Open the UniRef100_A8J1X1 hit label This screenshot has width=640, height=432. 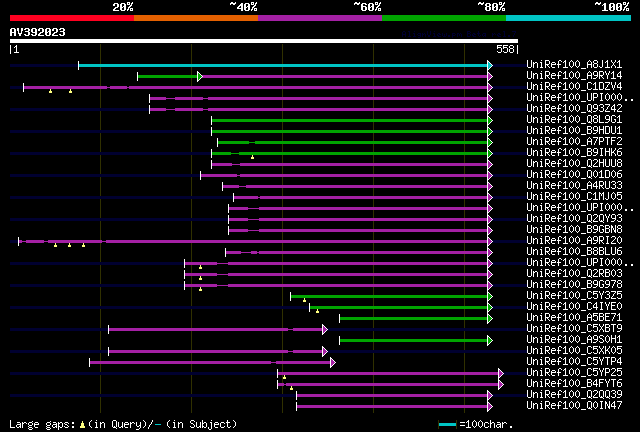574,65
